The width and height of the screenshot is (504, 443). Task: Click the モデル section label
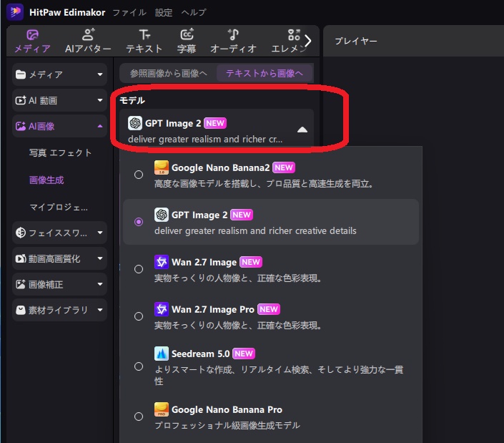tap(132, 100)
